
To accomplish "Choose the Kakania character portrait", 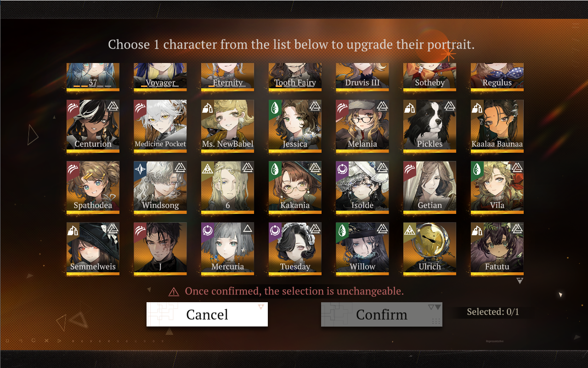I will pos(295,187).
